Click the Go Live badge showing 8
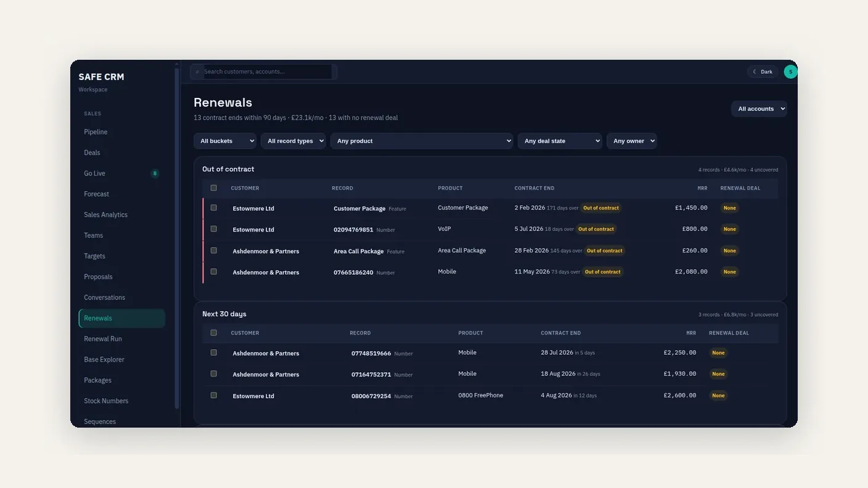Viewport: 868px width, 488px height. pyautogui.click(x=155, y=173)
